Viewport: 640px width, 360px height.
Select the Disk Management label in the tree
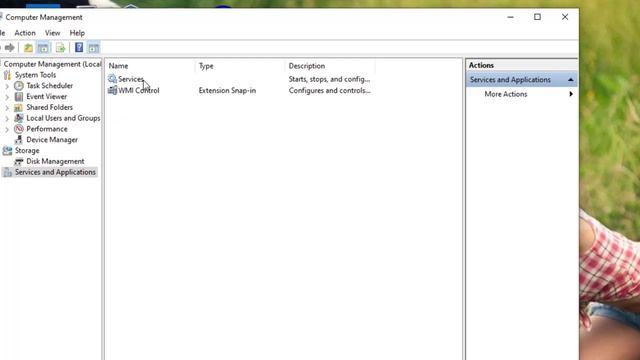pyautogui.click(x=55, y=162)
